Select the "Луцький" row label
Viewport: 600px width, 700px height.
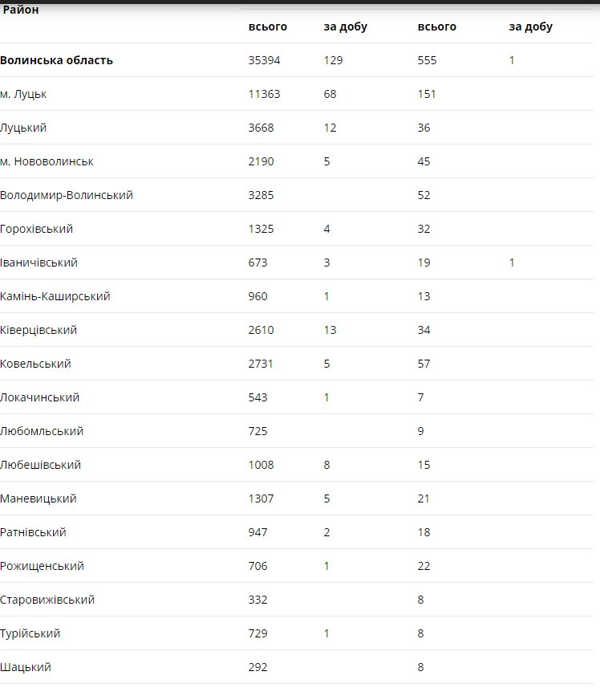point(23,128)
